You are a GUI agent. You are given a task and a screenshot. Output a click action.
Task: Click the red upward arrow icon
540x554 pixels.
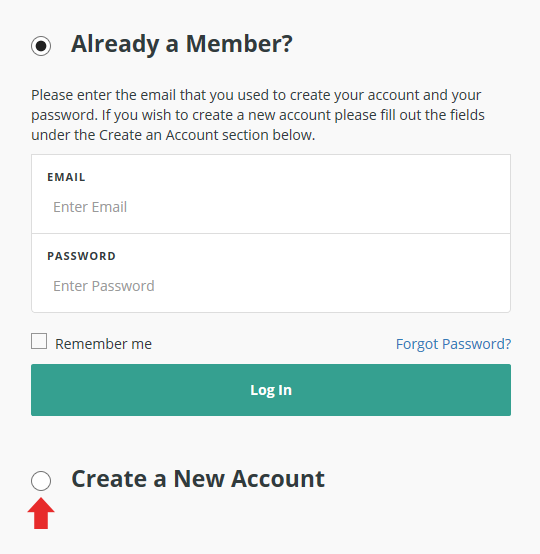pos(41,513)
